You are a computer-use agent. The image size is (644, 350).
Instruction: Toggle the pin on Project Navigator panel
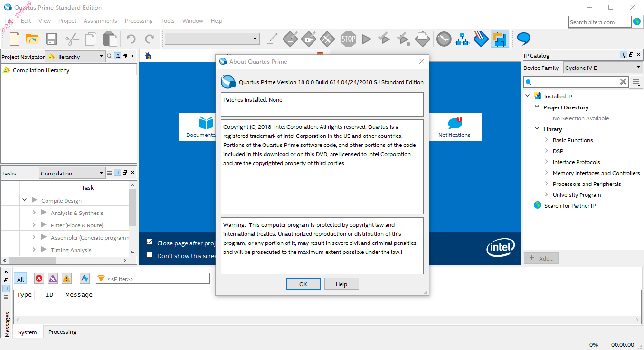[118, 56]
